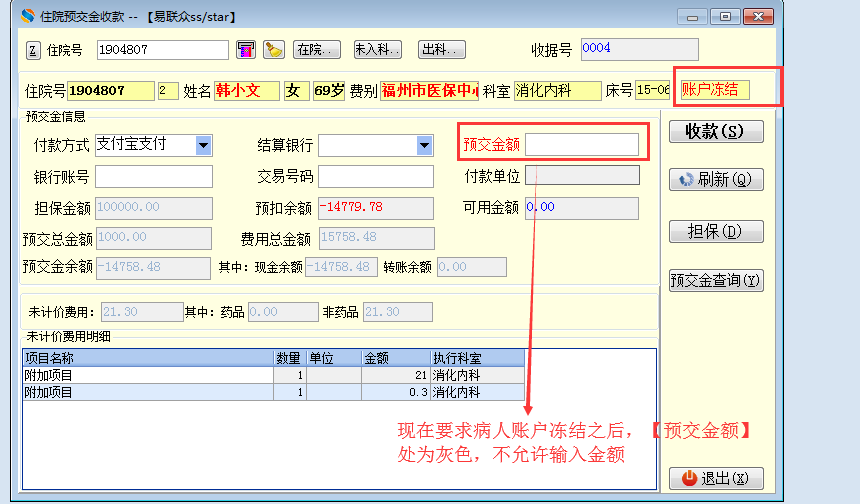Click the 银行账号 input field
The image size is (860, 504).
coord(154,177)
